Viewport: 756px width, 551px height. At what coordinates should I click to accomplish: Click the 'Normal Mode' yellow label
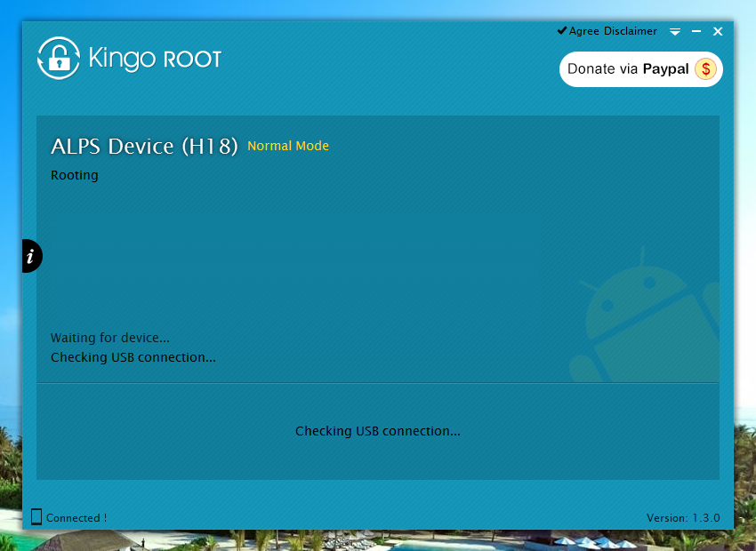coord(288,146)
